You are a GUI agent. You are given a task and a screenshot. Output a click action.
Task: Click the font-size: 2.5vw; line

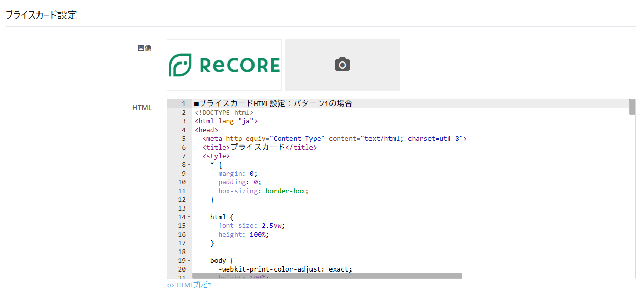(x=251, y=225)
